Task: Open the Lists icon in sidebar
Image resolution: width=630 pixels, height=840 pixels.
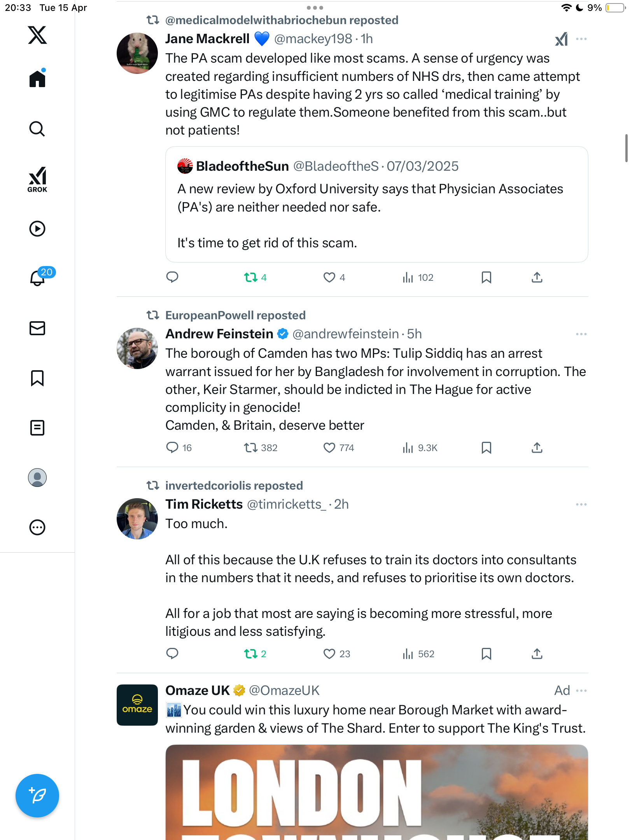Action: 37,428
